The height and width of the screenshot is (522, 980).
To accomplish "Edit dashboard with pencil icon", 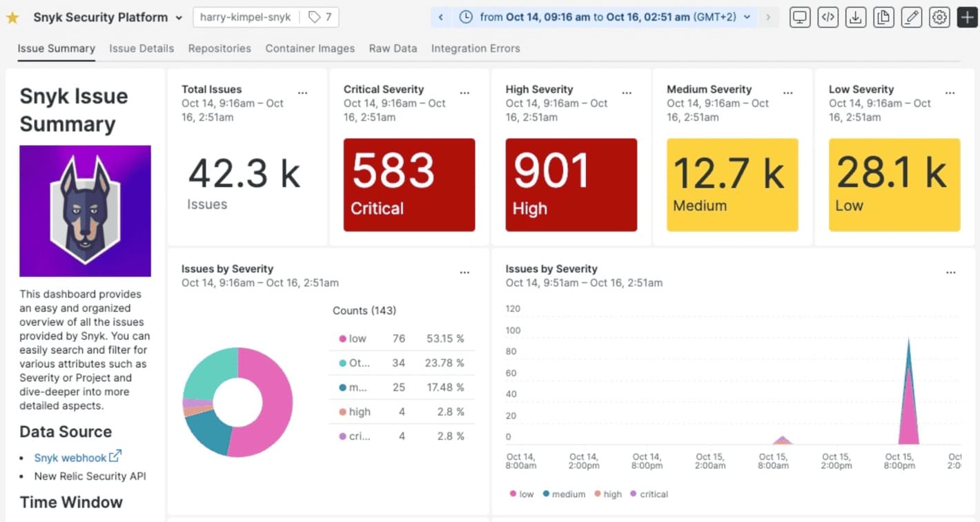I will pos(912,17).
